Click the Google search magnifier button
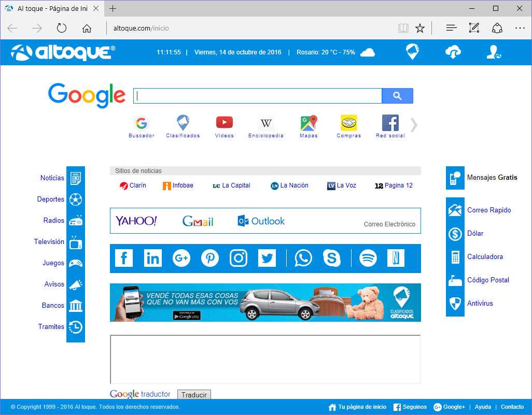This screenshot has height=415, width=532. (397, 96)
